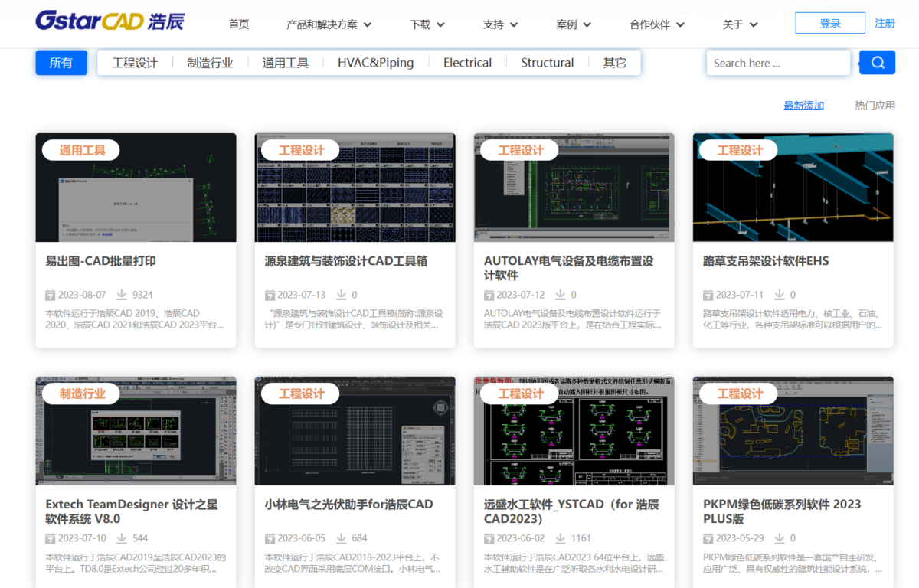The height and width of the screenshot is (588, 919).
Task: Select the 所有 category filter
Action: (61, 63)
